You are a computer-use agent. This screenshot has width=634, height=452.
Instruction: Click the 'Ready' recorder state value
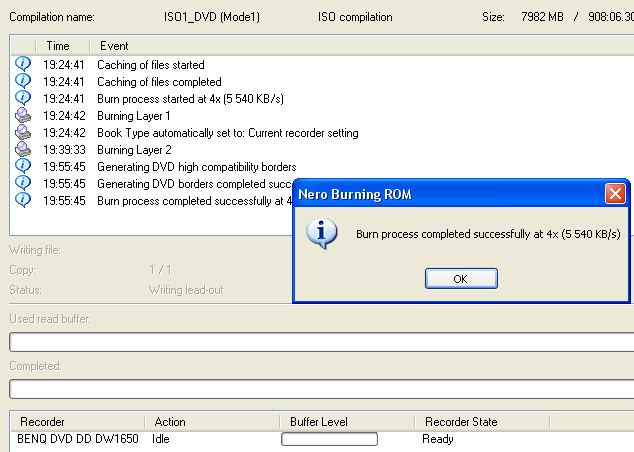pyautogui.click(x=437, y=439)
